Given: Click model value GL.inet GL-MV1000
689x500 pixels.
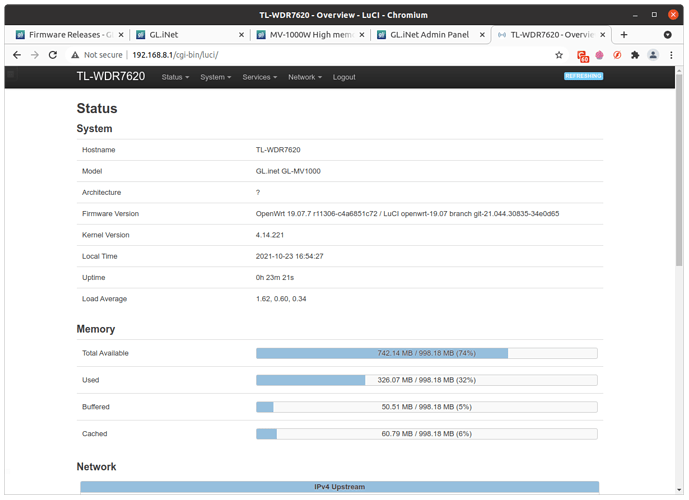Looking at the screenshot, I should coord(288,171).
